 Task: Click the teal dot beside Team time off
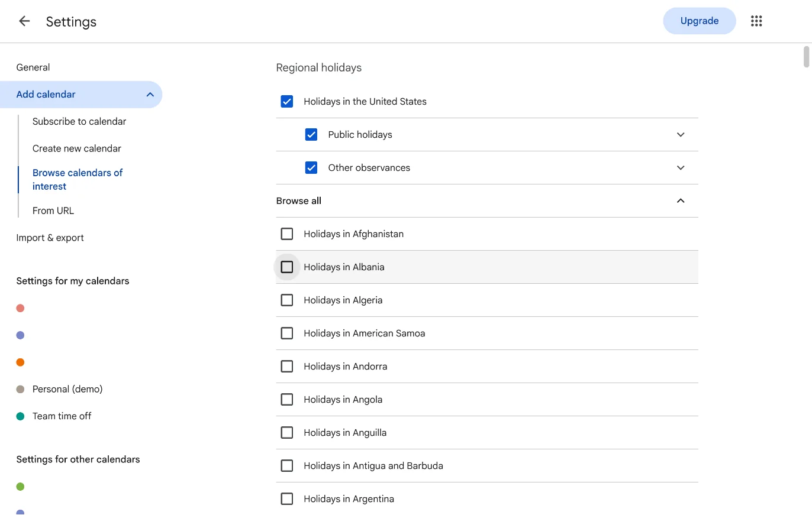point(20,416)
